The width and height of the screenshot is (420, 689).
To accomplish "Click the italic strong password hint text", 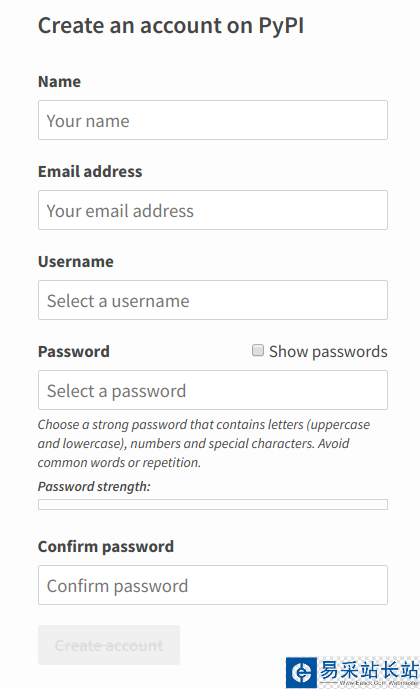I will coord(204,443).
